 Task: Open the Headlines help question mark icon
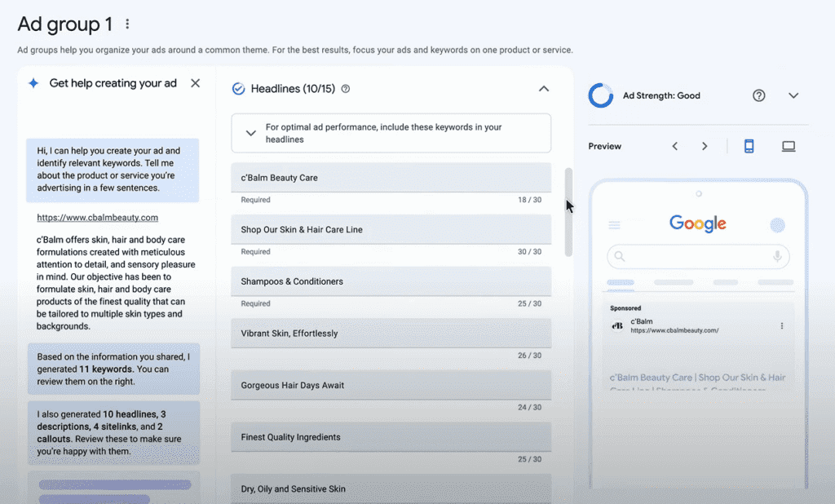346,89
